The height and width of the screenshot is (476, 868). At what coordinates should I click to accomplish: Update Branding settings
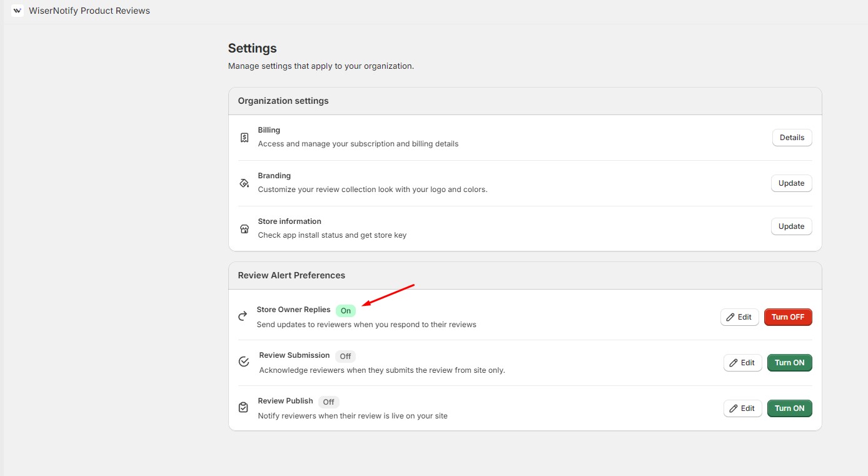[x=791, y=183]
